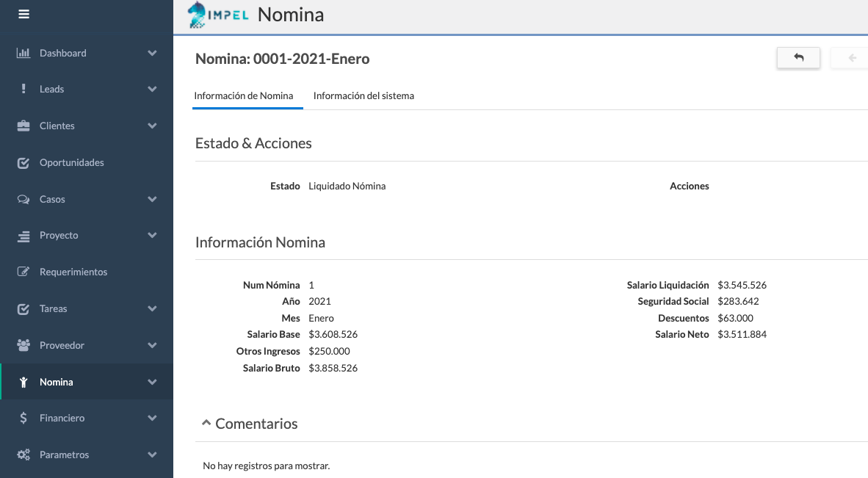Viewport: 868px width, 478px height.
Task: Expand the Nomina chevron
Action: [x=152, y=382]
